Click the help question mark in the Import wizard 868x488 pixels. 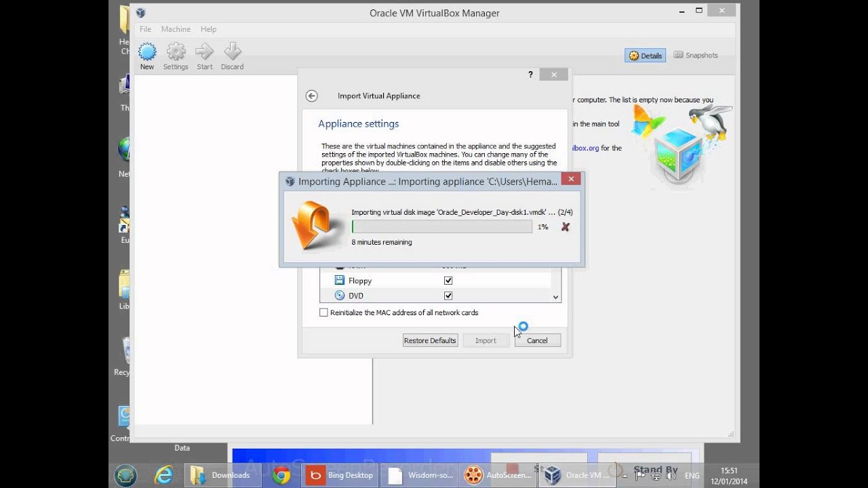point(530,75)
